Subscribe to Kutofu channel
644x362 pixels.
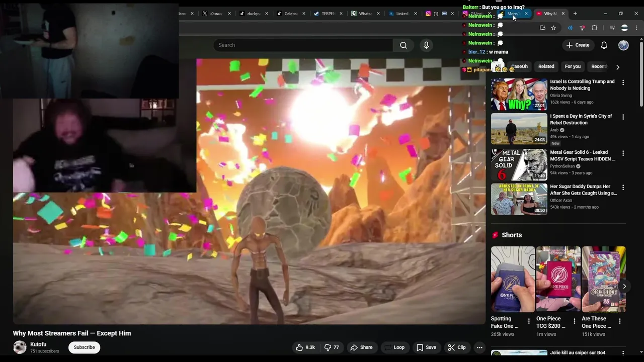tap(85, 347)
